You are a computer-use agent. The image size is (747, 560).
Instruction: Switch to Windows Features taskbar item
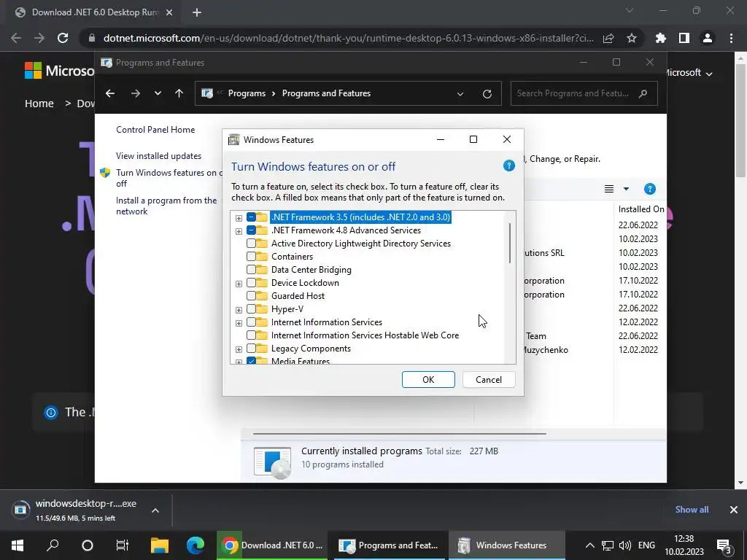(506, 545)
